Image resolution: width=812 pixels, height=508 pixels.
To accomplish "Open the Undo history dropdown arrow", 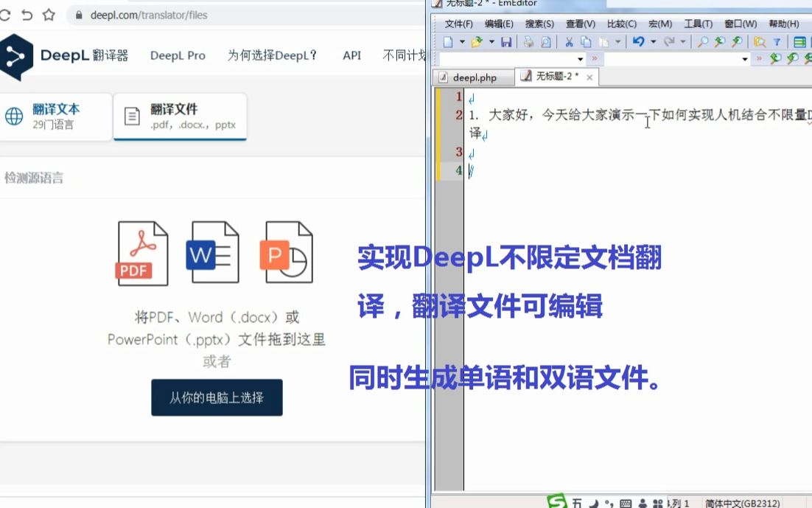I will point(653,42).
